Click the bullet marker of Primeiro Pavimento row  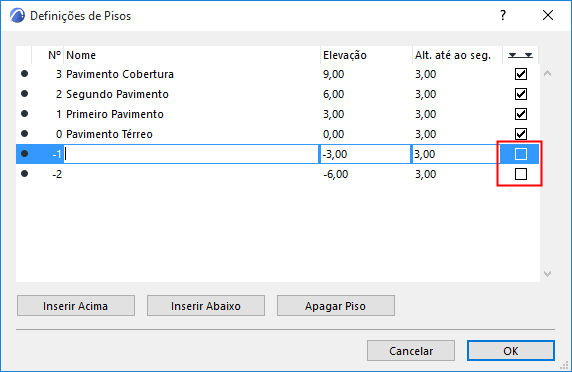[24, 114]
